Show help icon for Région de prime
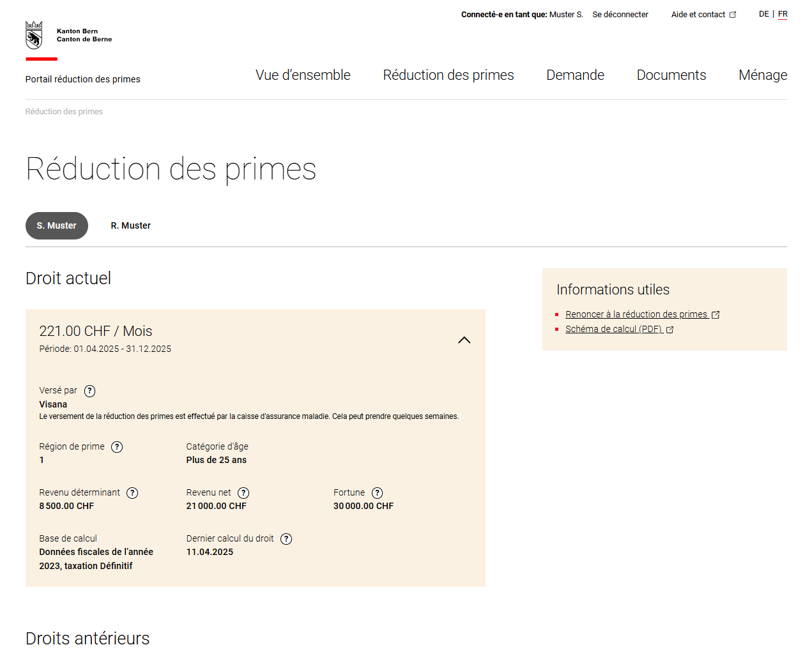 (x=117, y=447)
